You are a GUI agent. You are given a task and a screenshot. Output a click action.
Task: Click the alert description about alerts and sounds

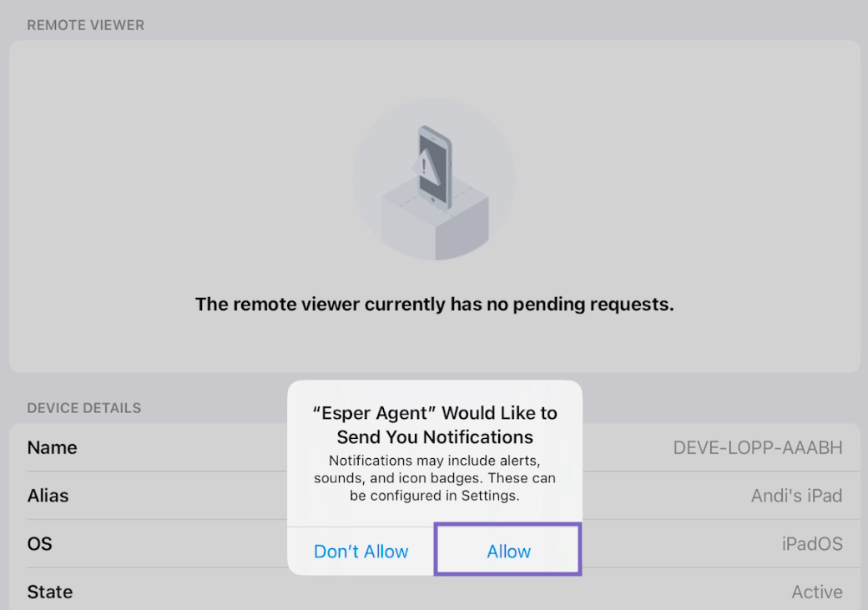pyautogui.click(x=435, y=477)
